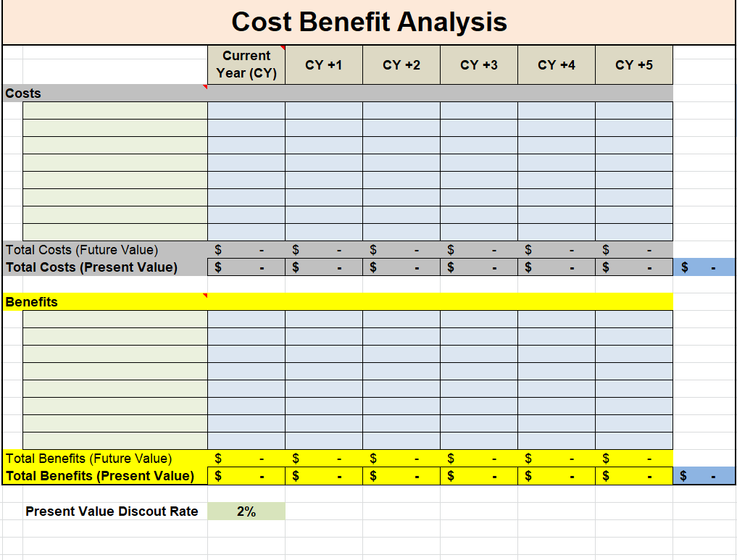Click the CY +4 column header cell
This screenshot has height=560, width=737.
coord(557,65)
